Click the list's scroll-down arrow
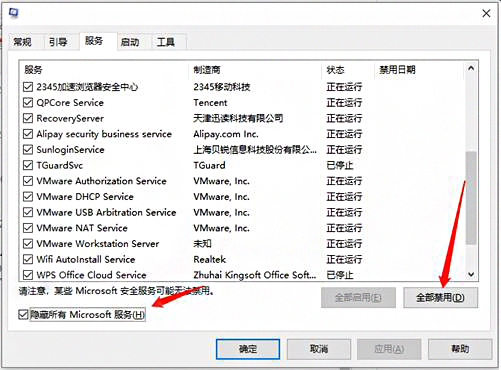The height and width of the screenshot is (370, 501). pyautogui.click(x=471, y=274)
